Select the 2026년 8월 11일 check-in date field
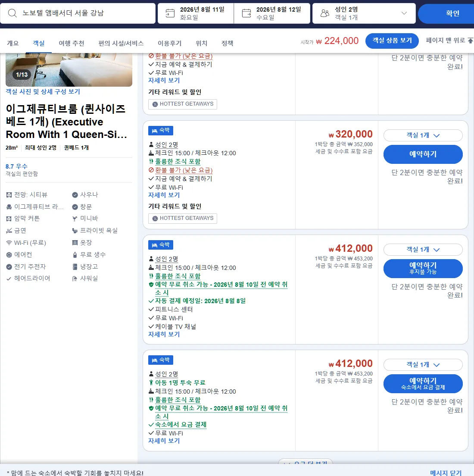474x476 pixels. 196,13
